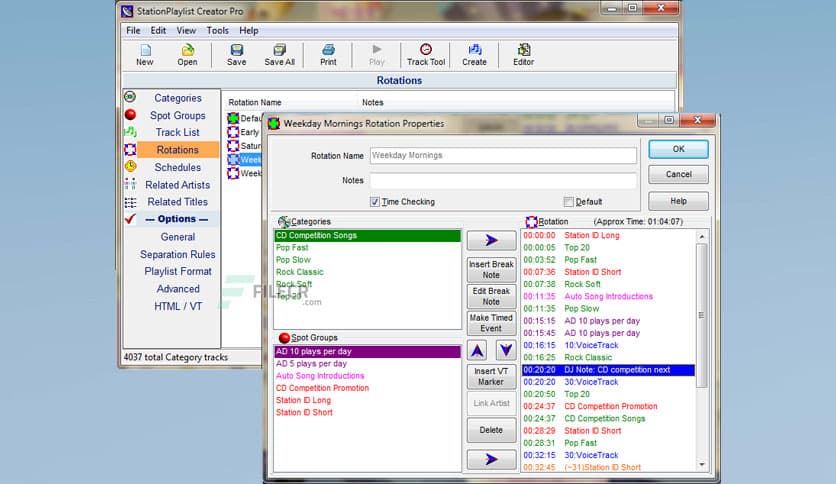
Task: Open the General options page
Action: pyautogui.click(x=178, y=237)
